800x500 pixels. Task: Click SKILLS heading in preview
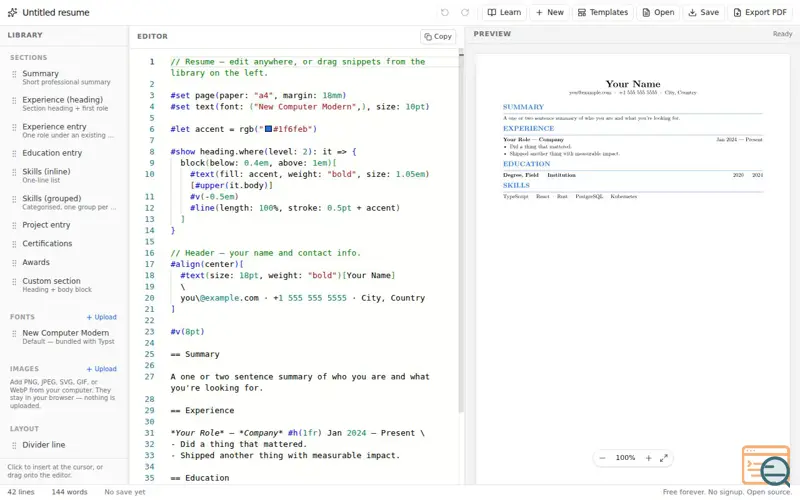coord(516,185)
